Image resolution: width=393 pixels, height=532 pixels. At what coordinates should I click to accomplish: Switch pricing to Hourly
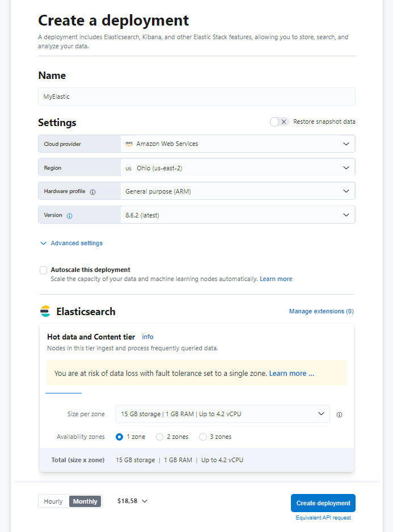point(53,501)
